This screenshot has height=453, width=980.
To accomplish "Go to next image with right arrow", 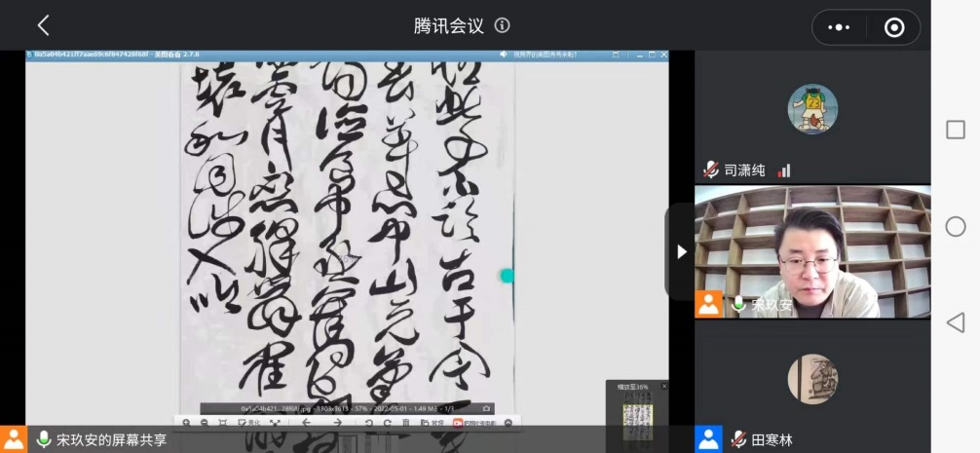I will [x=337, y=423].
